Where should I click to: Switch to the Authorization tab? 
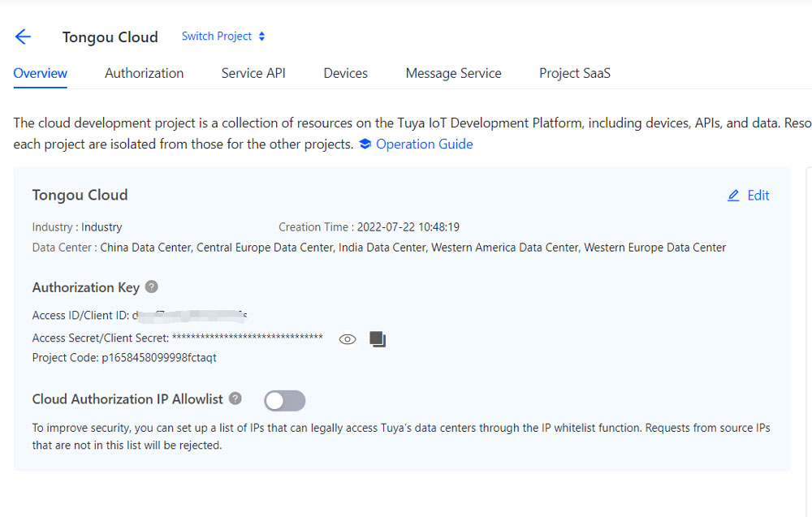pos(144,73)
